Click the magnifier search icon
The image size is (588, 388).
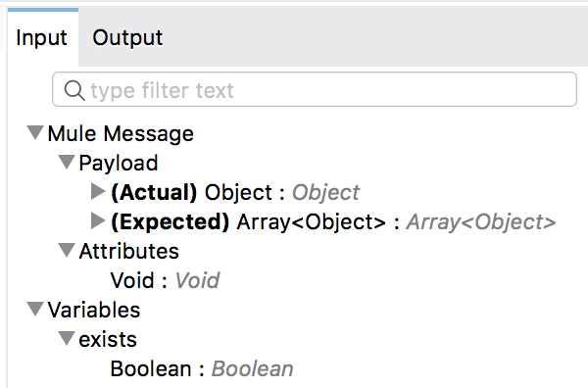point(74,90)
